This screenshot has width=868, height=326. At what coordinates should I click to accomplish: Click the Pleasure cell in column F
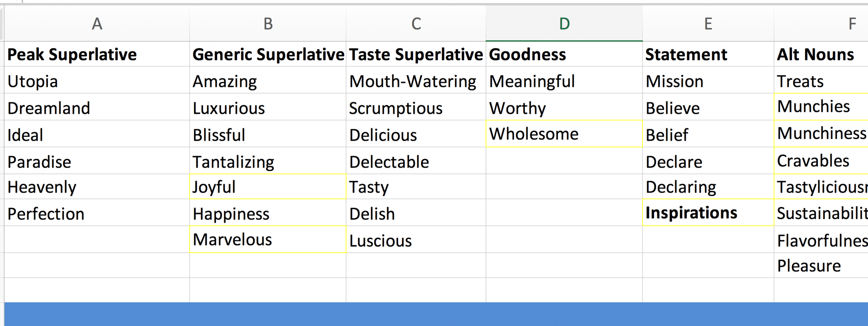pos(821,265)
